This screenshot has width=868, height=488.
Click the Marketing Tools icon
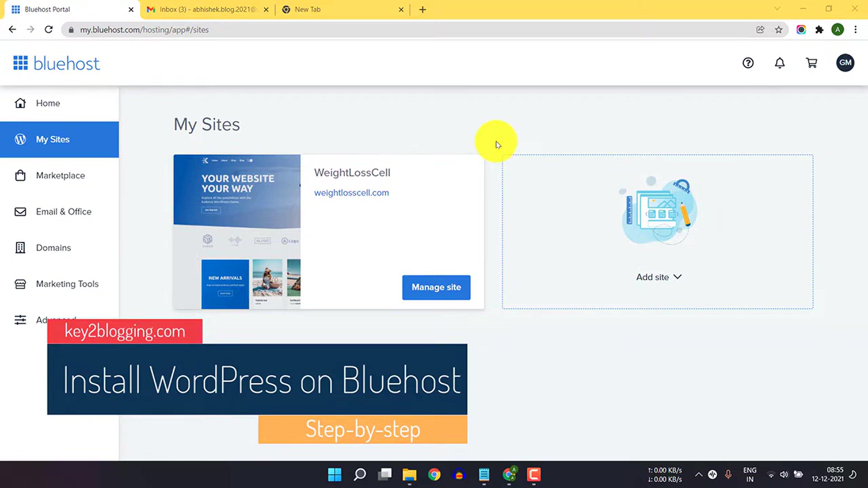(20, 284)
